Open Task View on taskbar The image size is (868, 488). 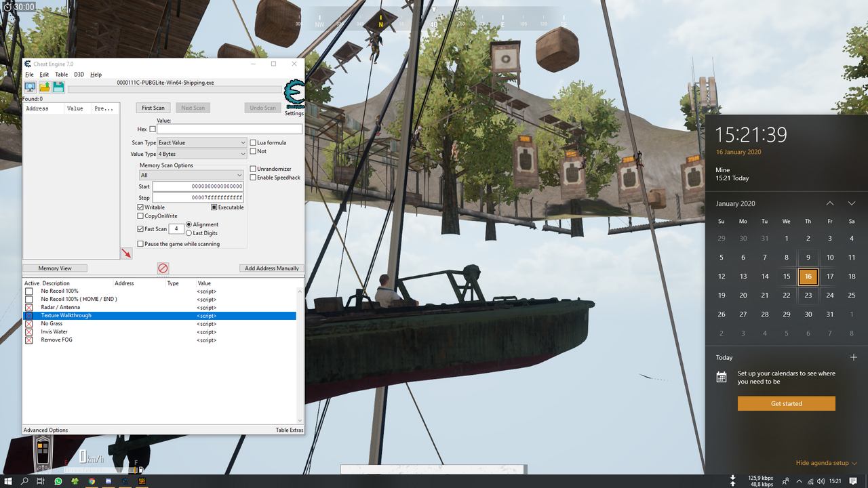click(x=41, y=481)
